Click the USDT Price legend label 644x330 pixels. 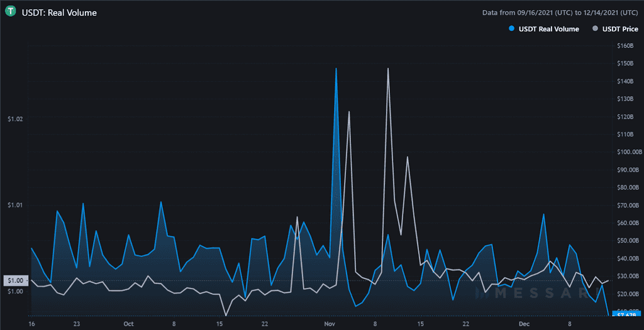619,29
